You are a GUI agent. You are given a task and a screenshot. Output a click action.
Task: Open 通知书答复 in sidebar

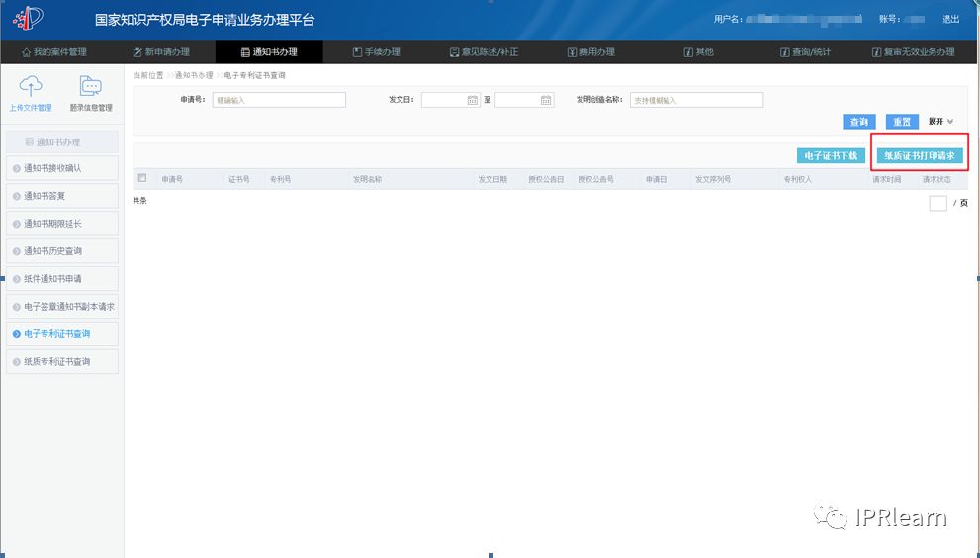tap(62, 196)
